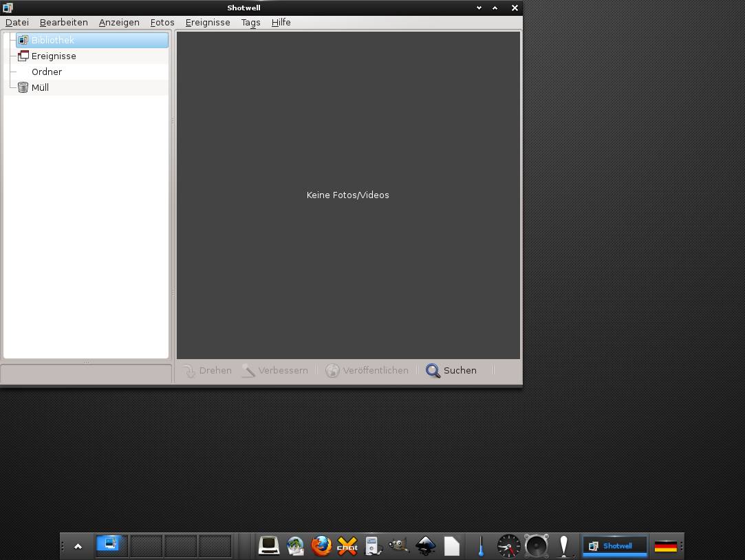
Task: Expand the Fotos menu
Action: [x=162, y=23]
